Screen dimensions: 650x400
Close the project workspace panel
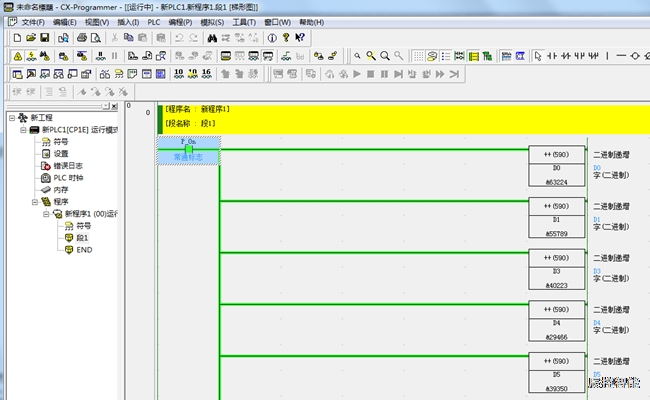coord(115,106)
